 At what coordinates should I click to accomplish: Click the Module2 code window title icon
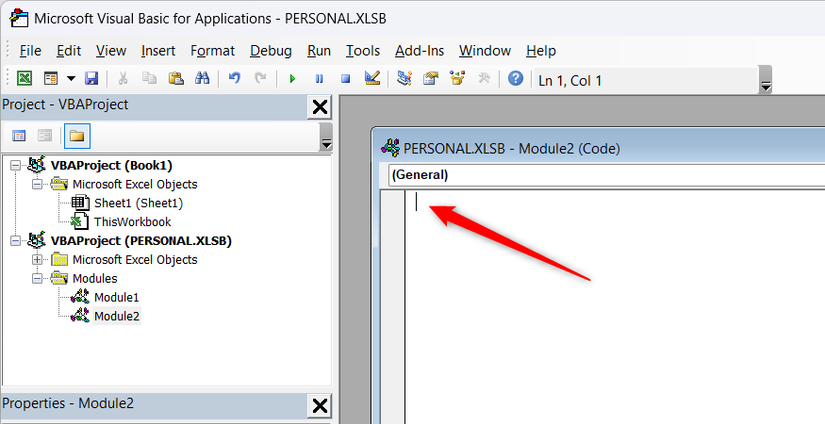tap(390, 148)
